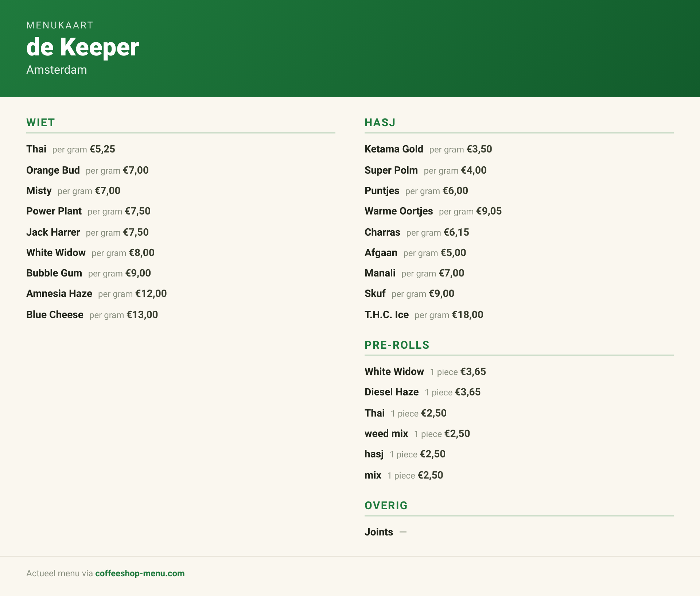
Task: Click the Jack Harrer item
Action: click(53, 232)
